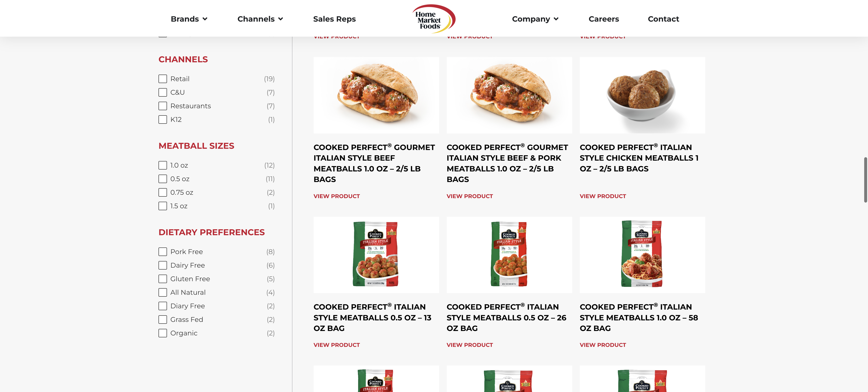
Task: Check the Retail channel filter
Action: pyautogui.click(x=163, y=79)
